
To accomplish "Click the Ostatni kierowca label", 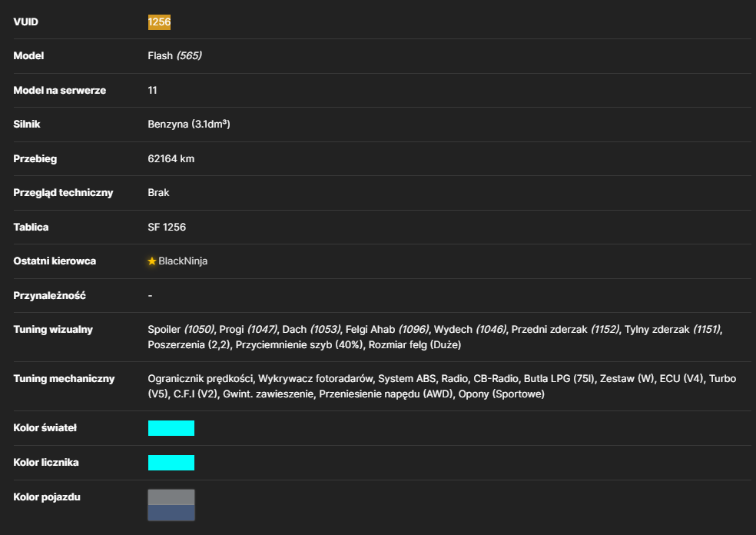I will (55, 261).
